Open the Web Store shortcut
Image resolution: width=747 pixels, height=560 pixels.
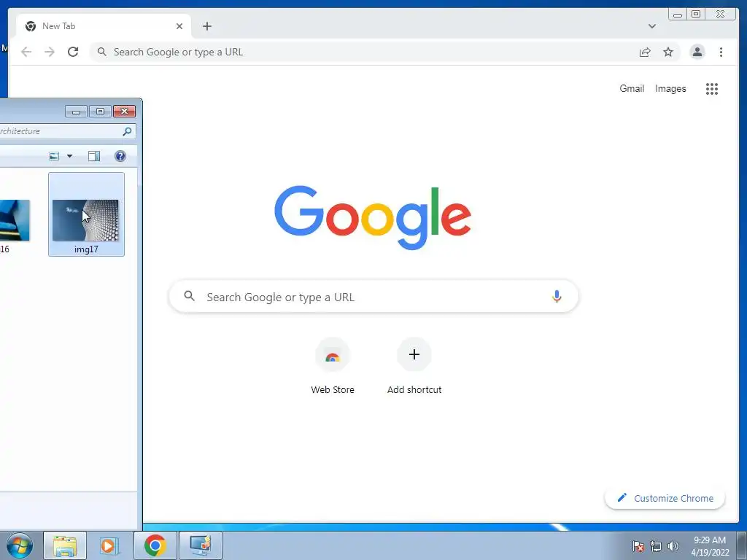(333, 366)
